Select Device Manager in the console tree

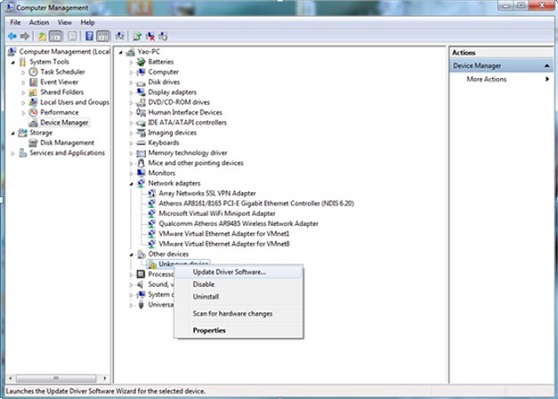64,122
